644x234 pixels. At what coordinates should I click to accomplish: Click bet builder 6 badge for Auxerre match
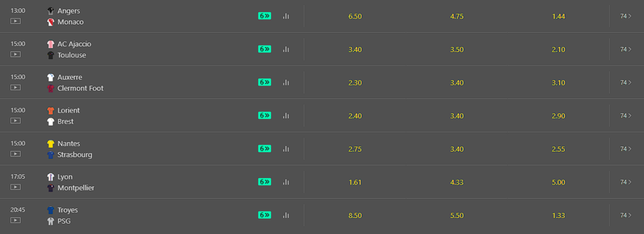pos(265,82)
